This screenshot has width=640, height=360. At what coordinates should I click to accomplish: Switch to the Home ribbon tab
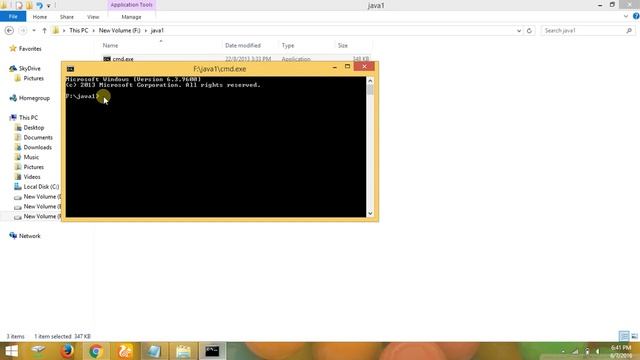pyautogui.click(x=40, y=17)
